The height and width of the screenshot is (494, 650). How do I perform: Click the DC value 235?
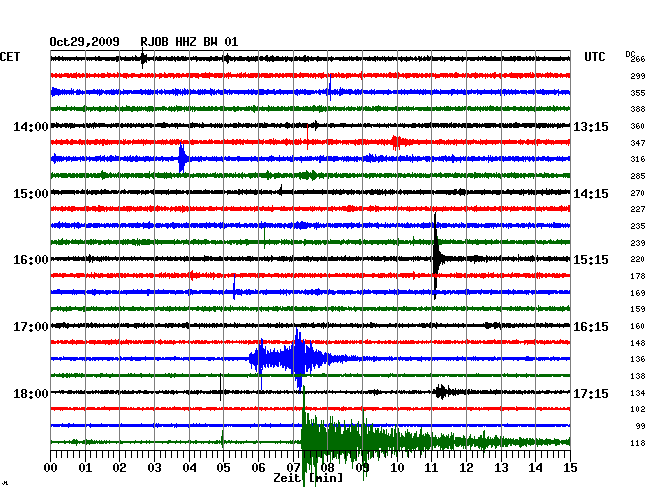[x=638, y=226]
